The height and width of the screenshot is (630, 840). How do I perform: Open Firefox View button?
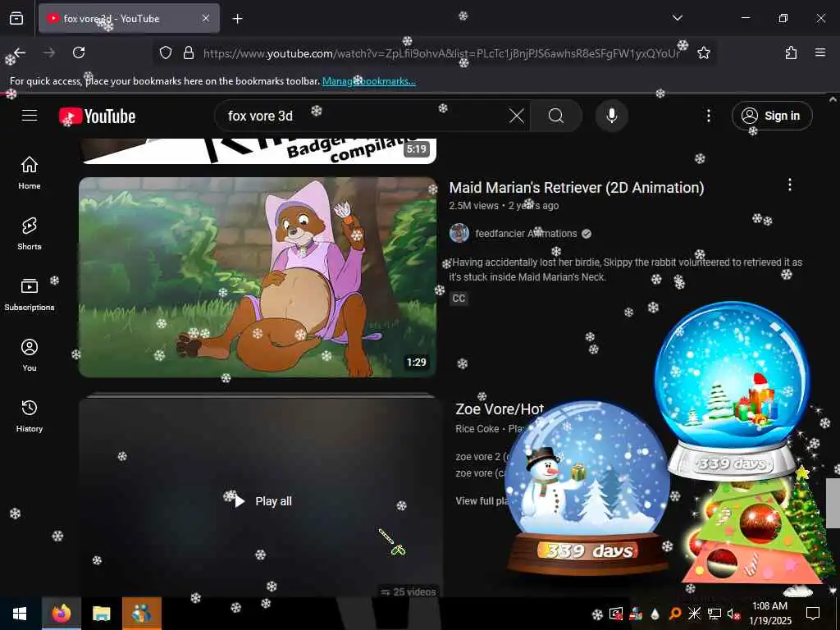[16, 18]
